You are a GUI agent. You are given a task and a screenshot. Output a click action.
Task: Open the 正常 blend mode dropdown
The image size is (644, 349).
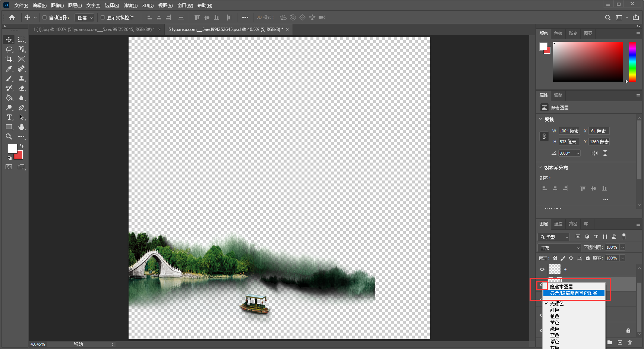coord(559,248)
